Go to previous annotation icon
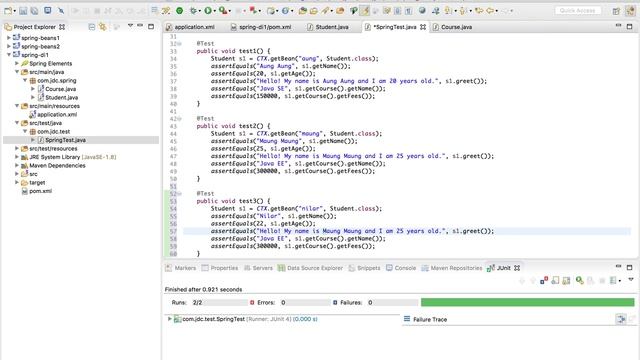The width and height of the screenshot is (640, 360). (463, 11)
